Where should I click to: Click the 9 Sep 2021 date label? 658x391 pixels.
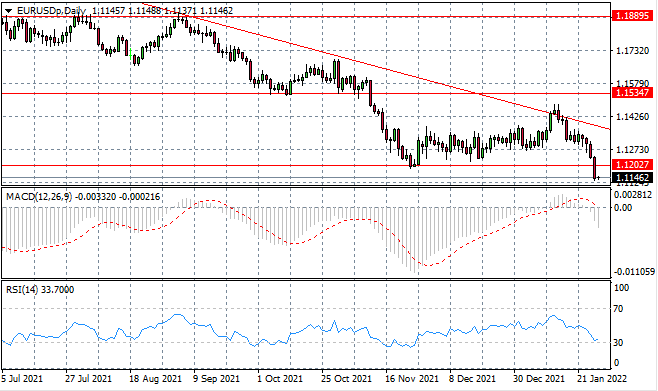click(216, 379)
